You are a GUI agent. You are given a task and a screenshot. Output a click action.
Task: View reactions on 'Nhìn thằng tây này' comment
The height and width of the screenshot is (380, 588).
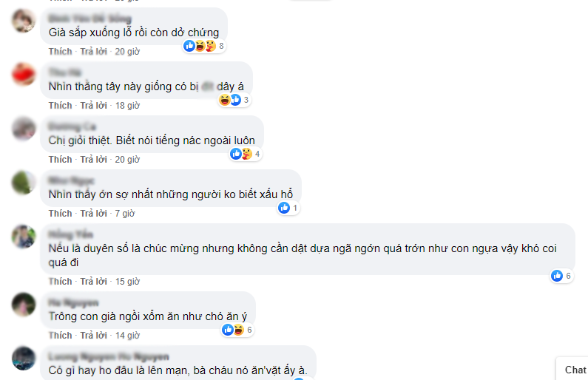[234, 100]
